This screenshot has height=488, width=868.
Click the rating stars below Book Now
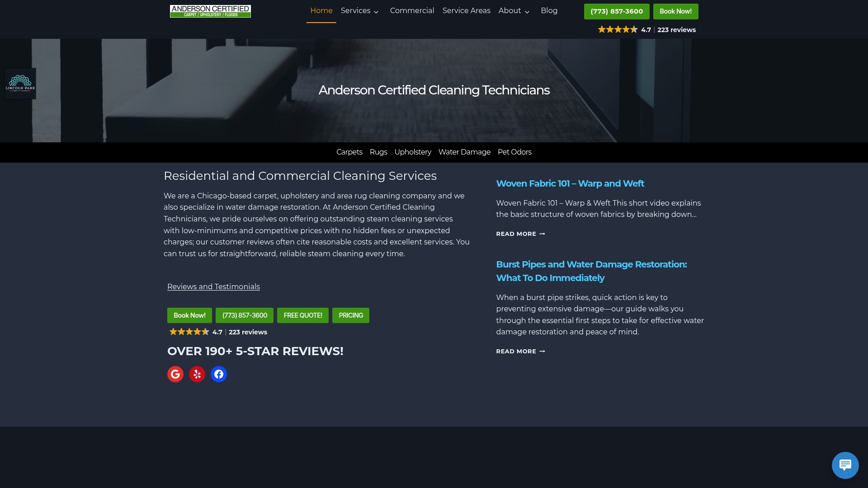click(x=189, y=332)
